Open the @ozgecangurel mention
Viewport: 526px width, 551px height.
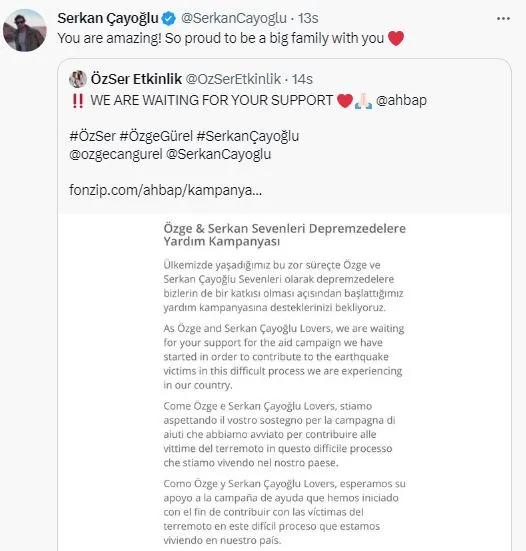[116, 154]
